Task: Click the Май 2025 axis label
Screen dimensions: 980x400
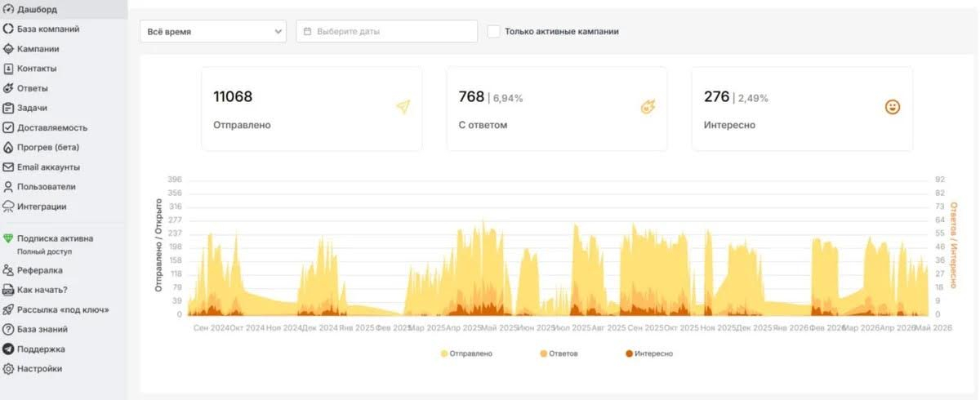Action: pos(499,327)
